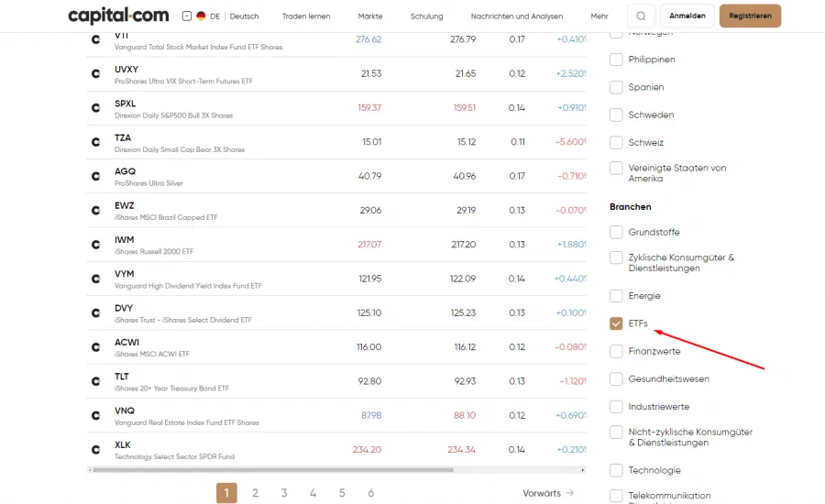This screenshot has height=504, width=825.
Task: Click the SPXL sell price 159.37
Action: click(369, 108)
